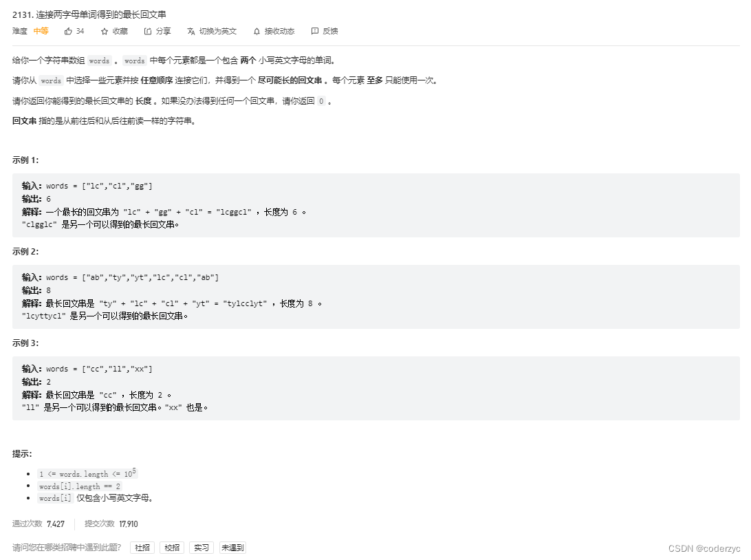Click the 实习 option
751x560 pixels.
pos(201,547)
